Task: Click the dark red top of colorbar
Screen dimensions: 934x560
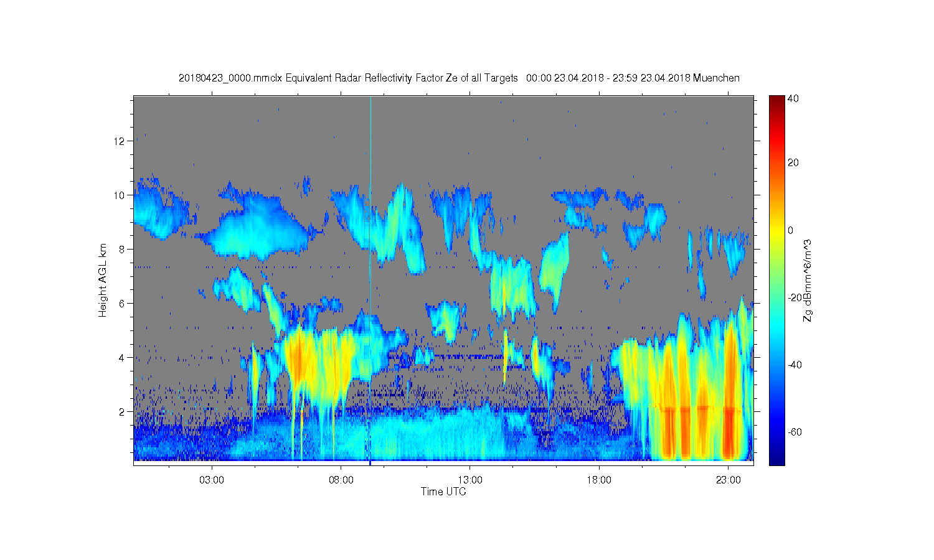Action: coord(776,101)
